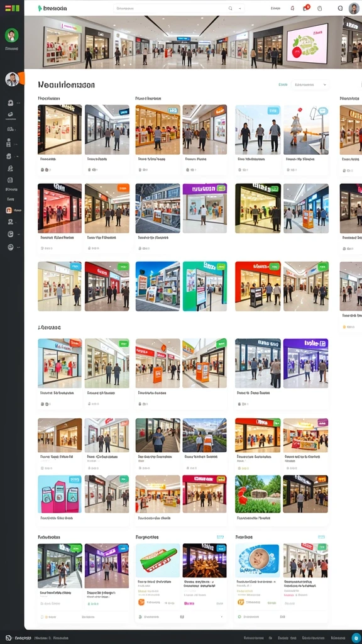Click the orange icon under the hot dog card

tap(141, 602)
